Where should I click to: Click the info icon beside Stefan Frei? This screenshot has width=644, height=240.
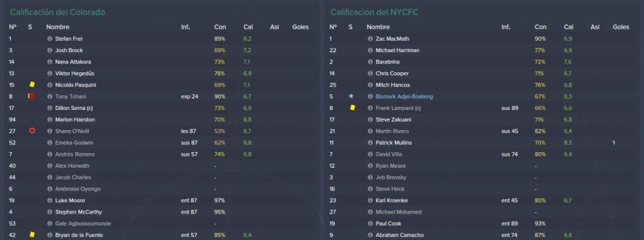coord(50,39)
